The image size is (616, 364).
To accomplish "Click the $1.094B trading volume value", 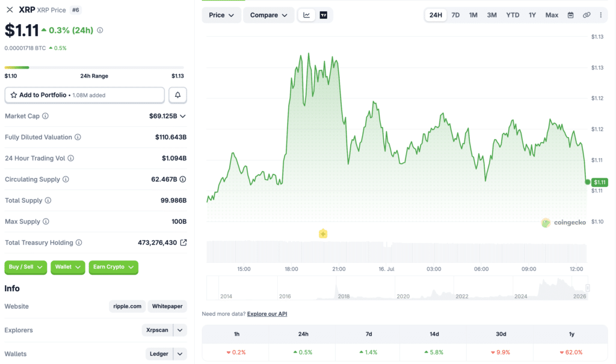I will (174, 158).
